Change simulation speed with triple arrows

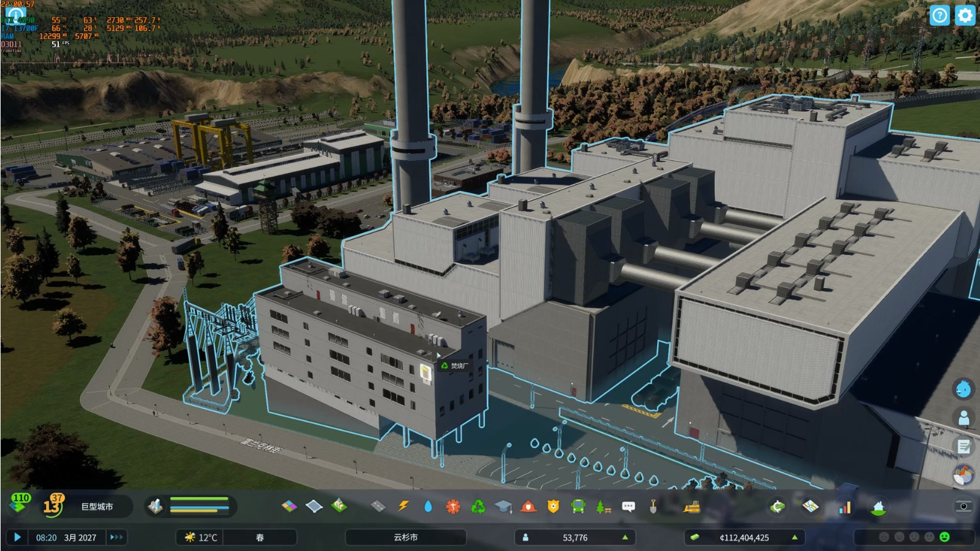coord(116,538)
